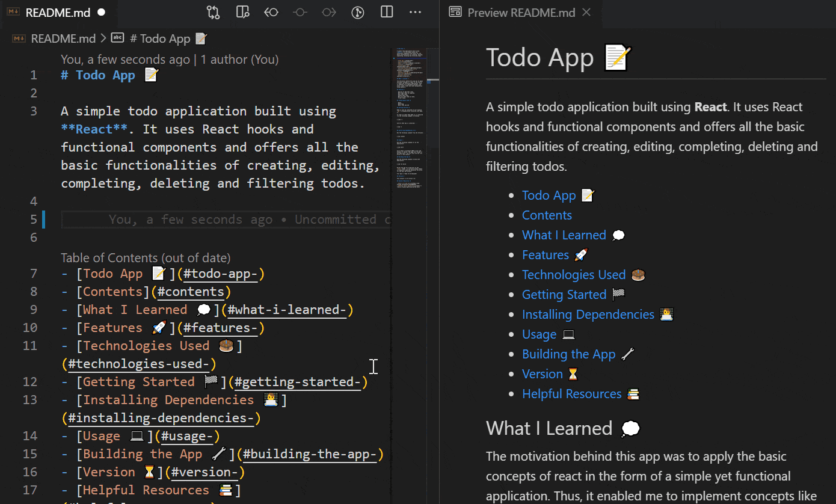Follow the 'Technologies Used' link in preview
The width and height of the screenshot is (836, 504).
pyautogui.click(x=574, y=275)
